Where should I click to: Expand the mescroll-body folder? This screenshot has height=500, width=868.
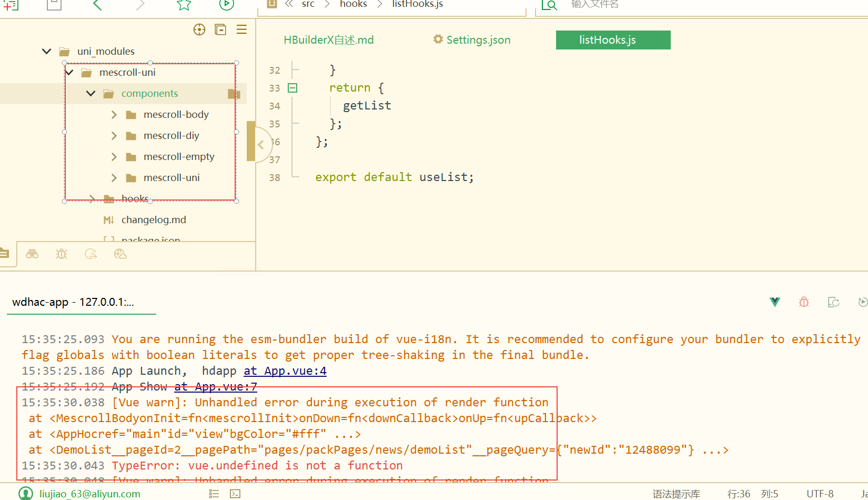[x=114, y=114]
